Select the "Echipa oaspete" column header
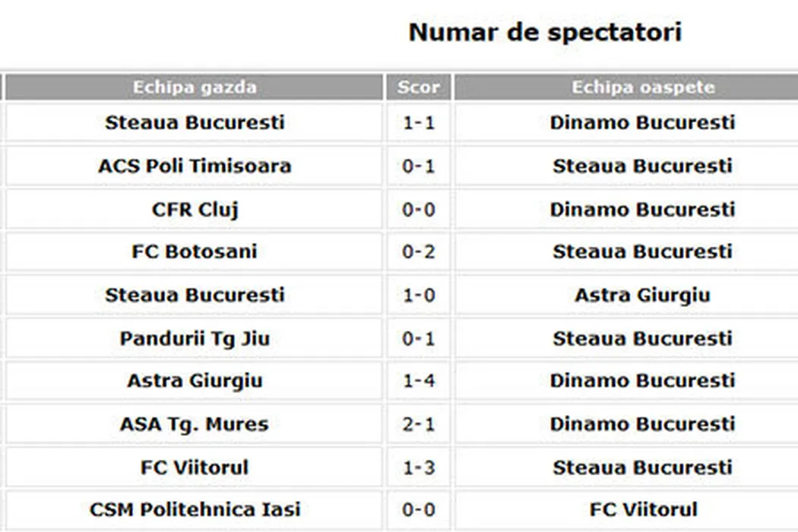 [x=643, y=87]
